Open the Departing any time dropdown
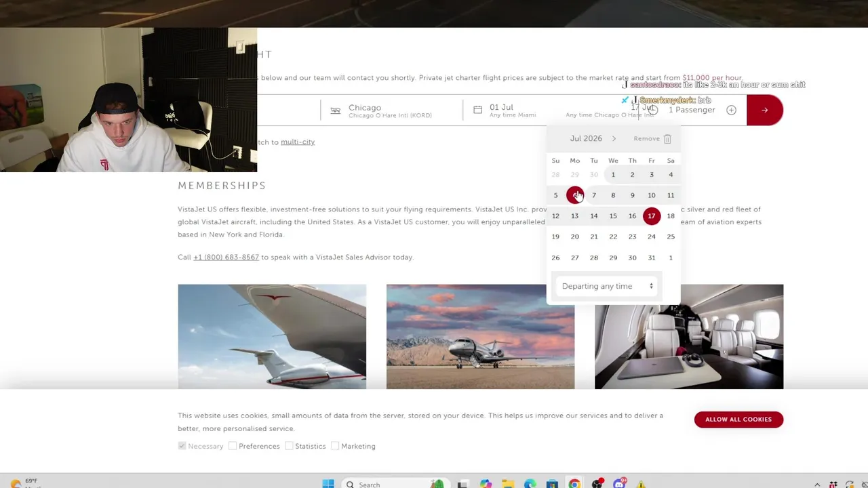Screen dimensions: 868x488 [x=608, y=286]
